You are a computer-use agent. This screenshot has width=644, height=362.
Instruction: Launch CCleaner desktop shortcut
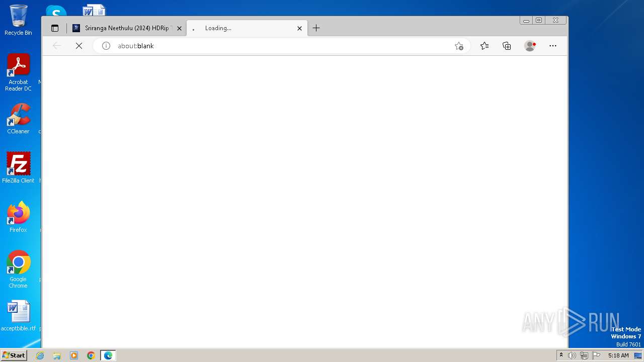(x=18, y=119)
